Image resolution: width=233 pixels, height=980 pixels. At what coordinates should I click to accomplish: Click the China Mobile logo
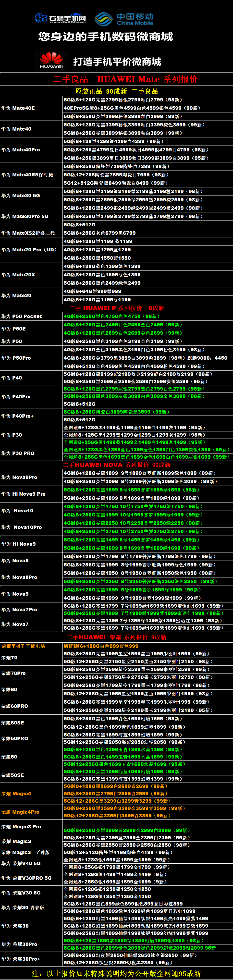(x=124, y=19)
